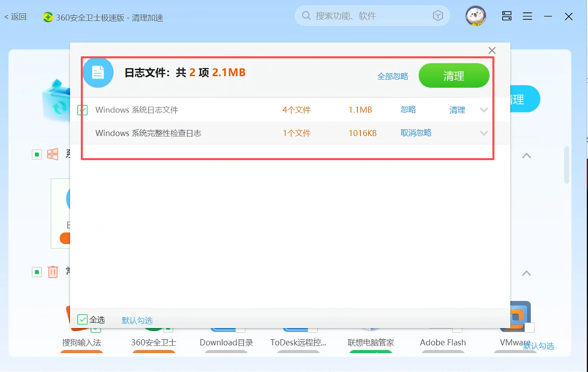
Task: Click the search magnifier icon
Action: pos(306,16)
